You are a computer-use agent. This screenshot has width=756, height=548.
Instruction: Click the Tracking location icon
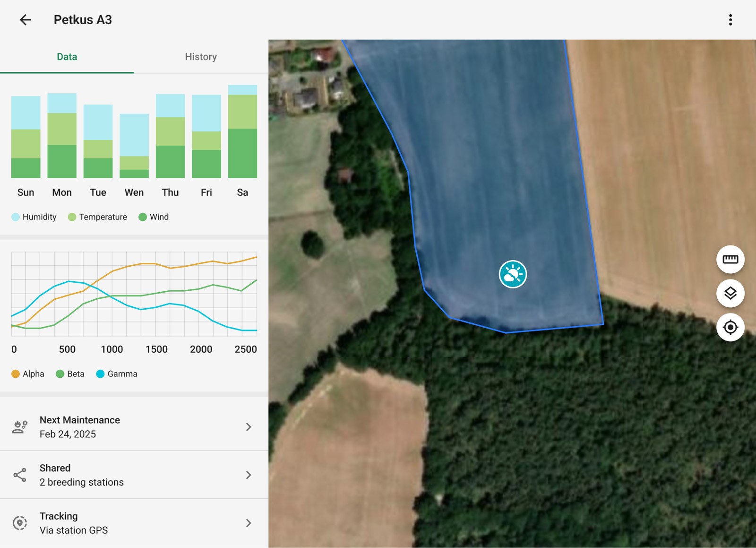point(20,523)
